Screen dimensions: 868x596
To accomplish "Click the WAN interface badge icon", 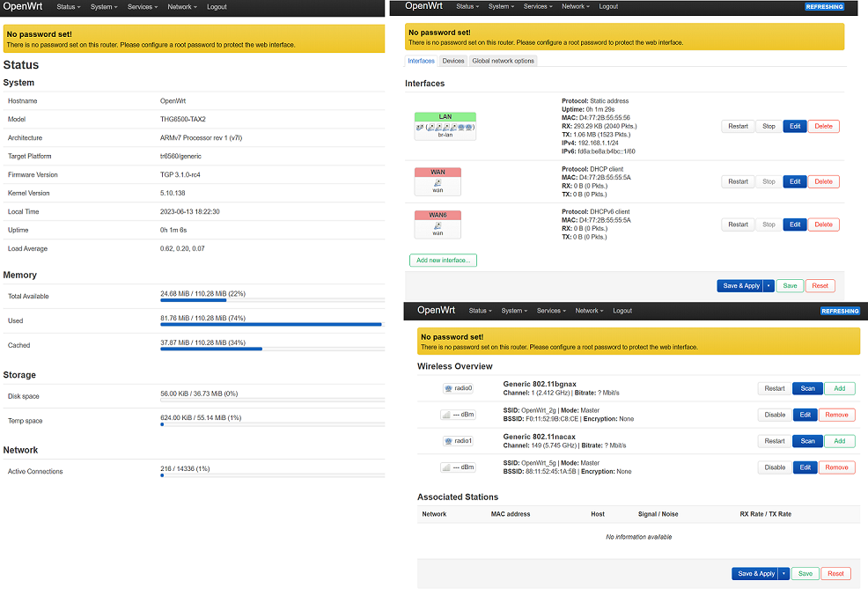I will pos(438,181).
